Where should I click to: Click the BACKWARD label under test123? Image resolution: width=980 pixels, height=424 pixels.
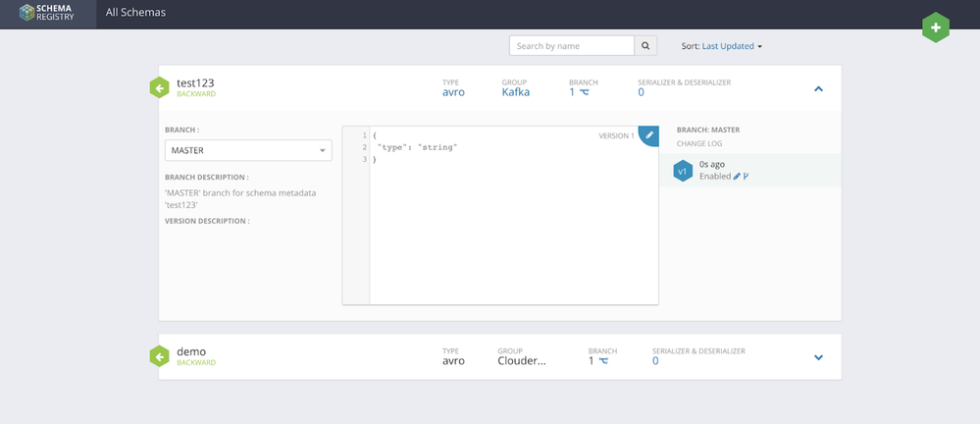[x=196, y=94]
